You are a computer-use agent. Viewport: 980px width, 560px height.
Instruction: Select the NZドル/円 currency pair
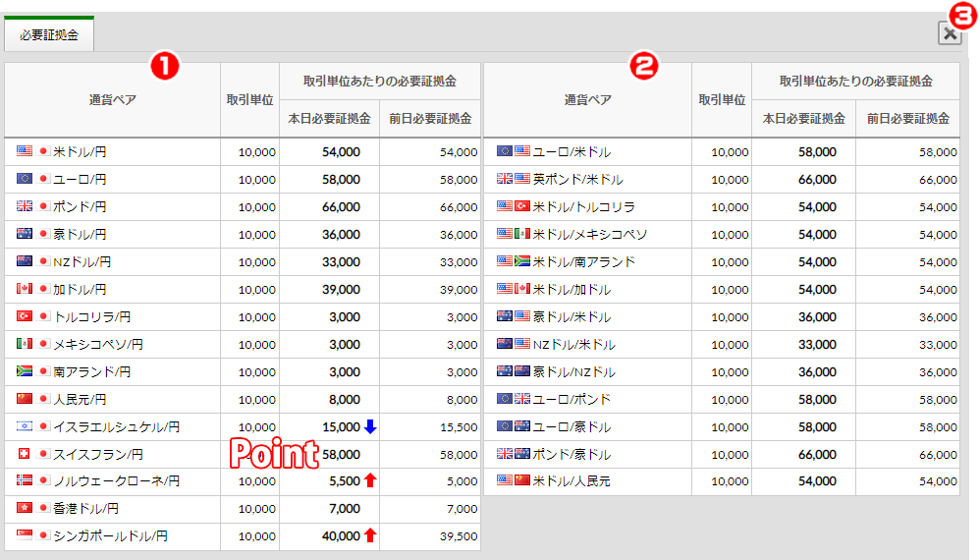coord(82,262)
